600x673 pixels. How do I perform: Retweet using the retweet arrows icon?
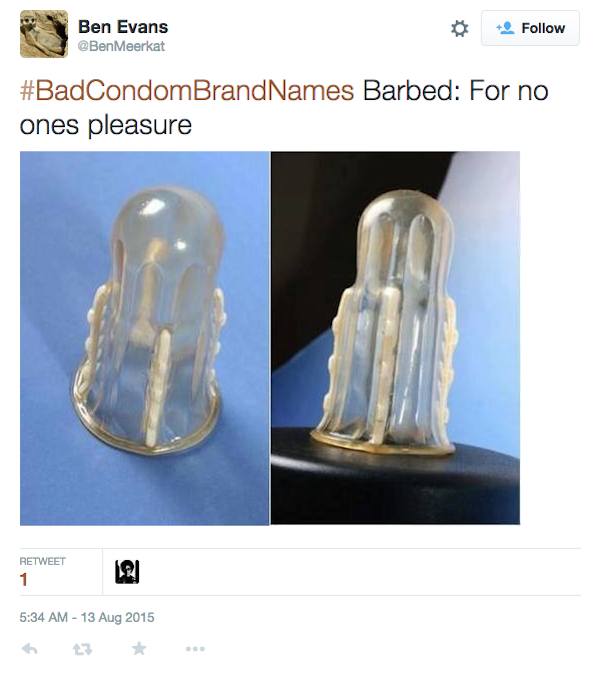tap(82, 649)
